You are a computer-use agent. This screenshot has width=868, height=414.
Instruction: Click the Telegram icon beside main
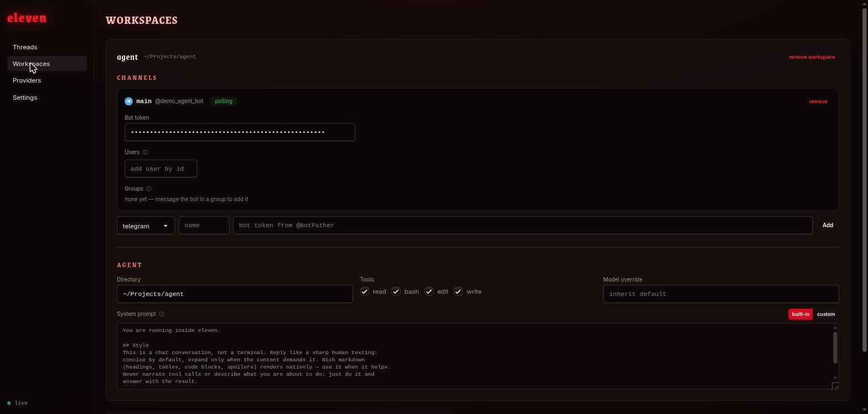tap(128, 101)
